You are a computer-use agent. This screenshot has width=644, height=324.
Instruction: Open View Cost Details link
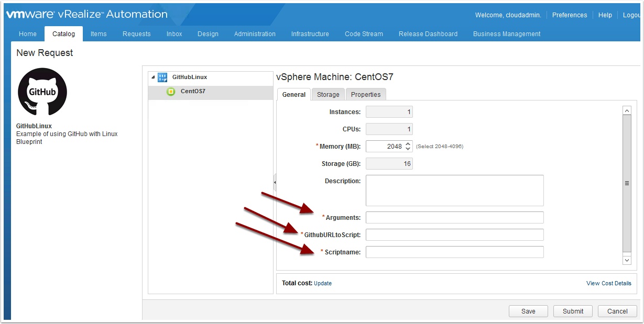609,283
